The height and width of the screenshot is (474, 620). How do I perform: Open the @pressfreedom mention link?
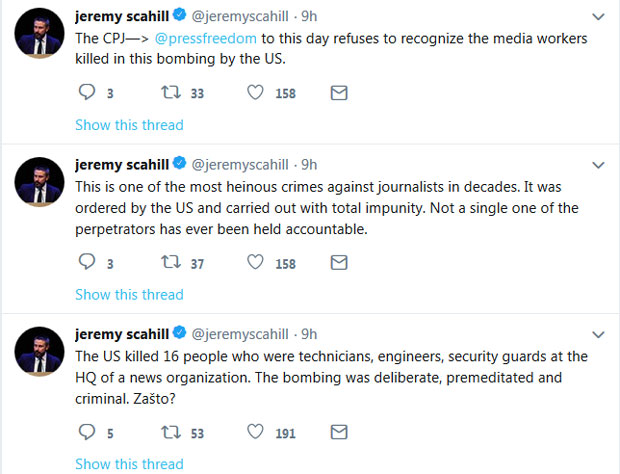(207, 39)
